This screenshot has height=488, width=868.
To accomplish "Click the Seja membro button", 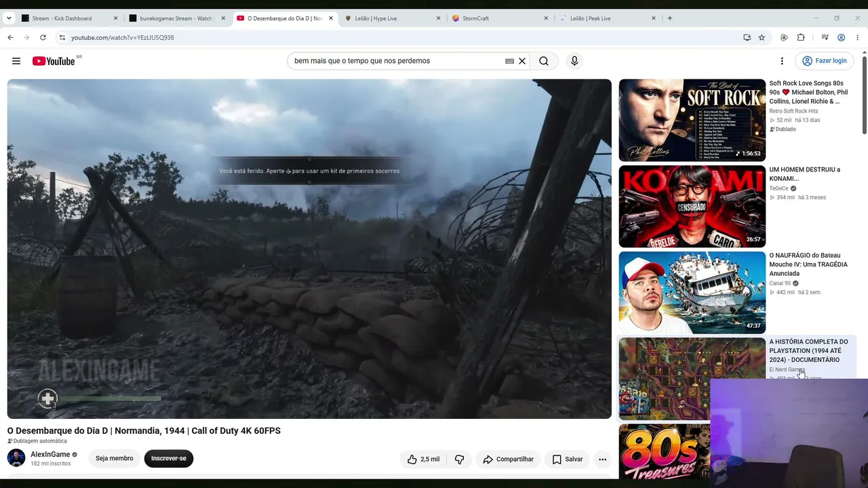I will (x=114, y=458).
